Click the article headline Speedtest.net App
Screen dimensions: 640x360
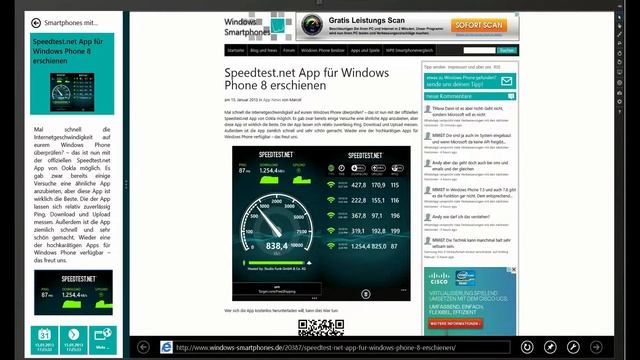307,79
